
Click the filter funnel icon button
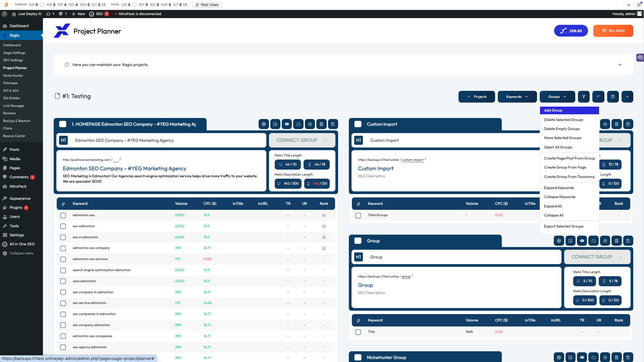pos(584,97)
